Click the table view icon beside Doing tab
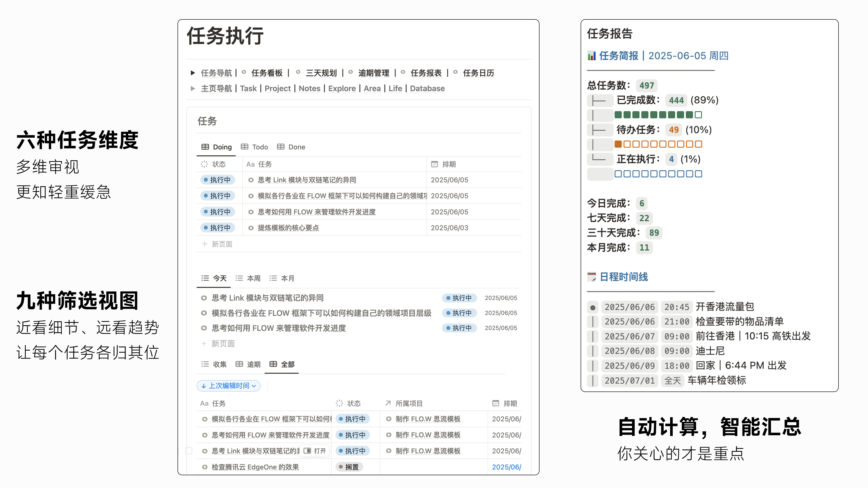The width and height of the screenshot is (868, 488). pyautogui.click(x=205, y=147)
